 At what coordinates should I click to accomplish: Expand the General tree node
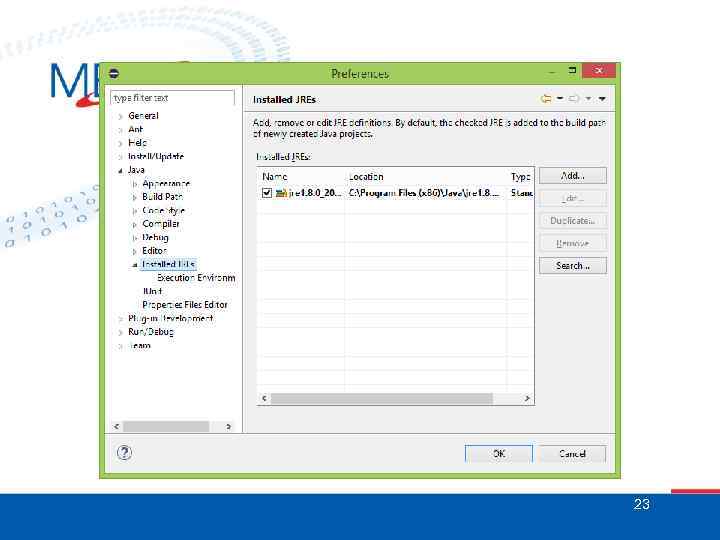pos(120,116)
